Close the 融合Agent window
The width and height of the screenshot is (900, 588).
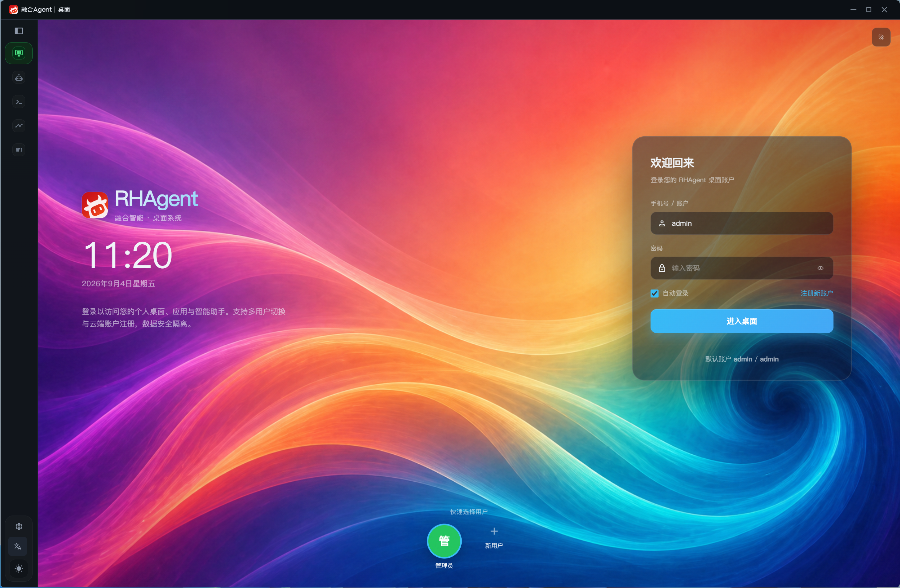(884, 9)
